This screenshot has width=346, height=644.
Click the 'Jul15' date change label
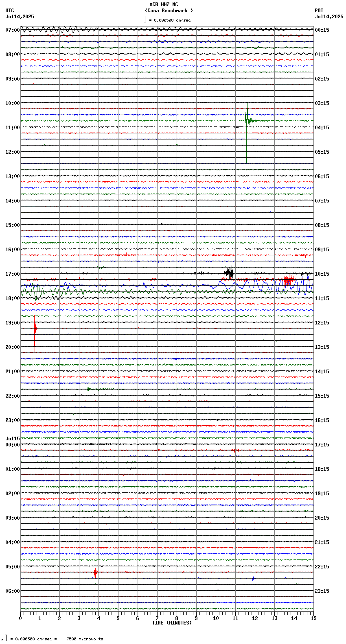[13, 439]
